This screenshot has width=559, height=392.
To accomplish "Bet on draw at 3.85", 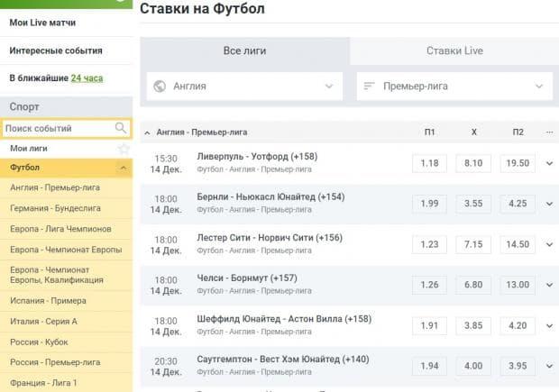I will click(x=473, y=325).
